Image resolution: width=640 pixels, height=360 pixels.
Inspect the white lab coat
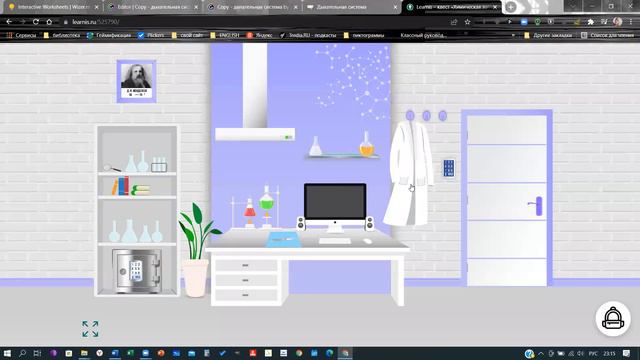[x=409, y=173]
